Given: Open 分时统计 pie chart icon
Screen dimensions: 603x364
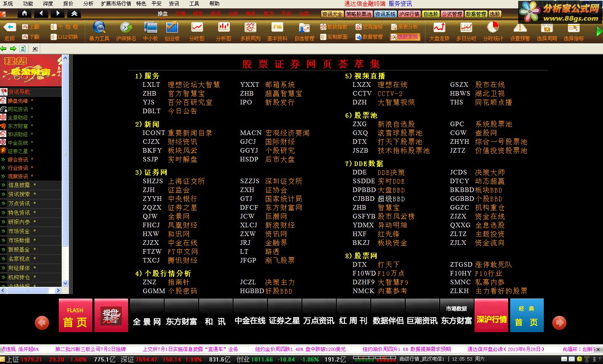Looking at the screenshot, I should pos(493,27).
